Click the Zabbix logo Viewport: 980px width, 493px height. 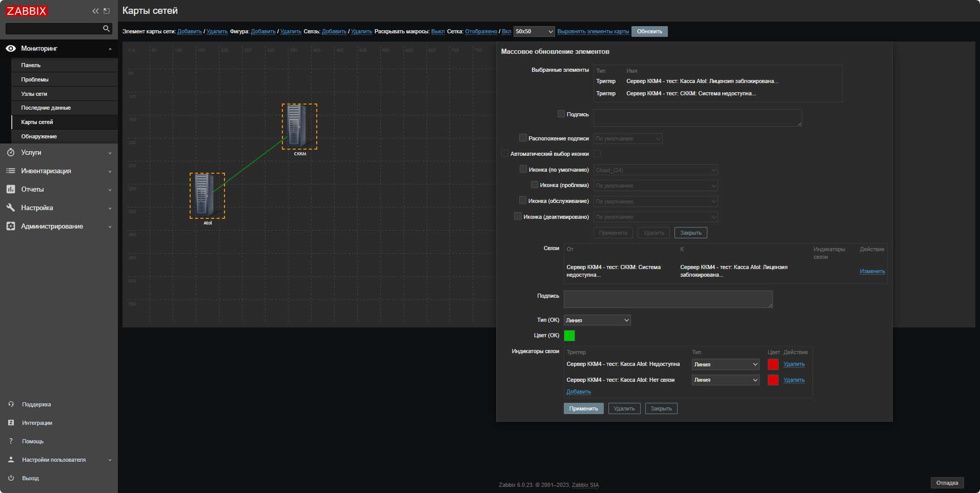click(27, 11)
